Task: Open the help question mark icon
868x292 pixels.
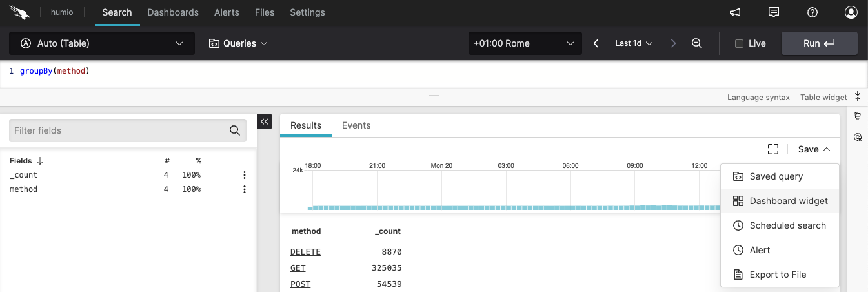Action: click(x=812, y=12)
